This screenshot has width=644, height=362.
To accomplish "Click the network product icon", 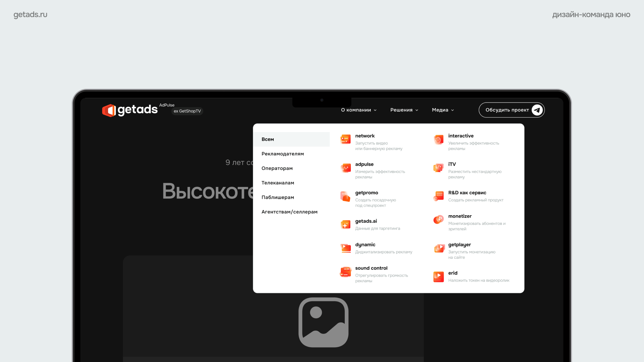I will click(x=345, y=139).
